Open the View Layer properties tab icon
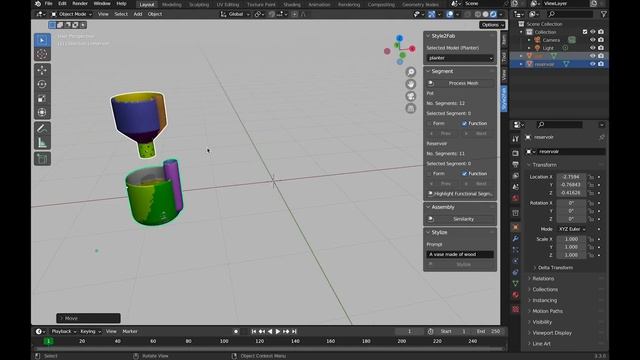The height and width of the screenshot is (360, 640). click(x=516, y=176)
